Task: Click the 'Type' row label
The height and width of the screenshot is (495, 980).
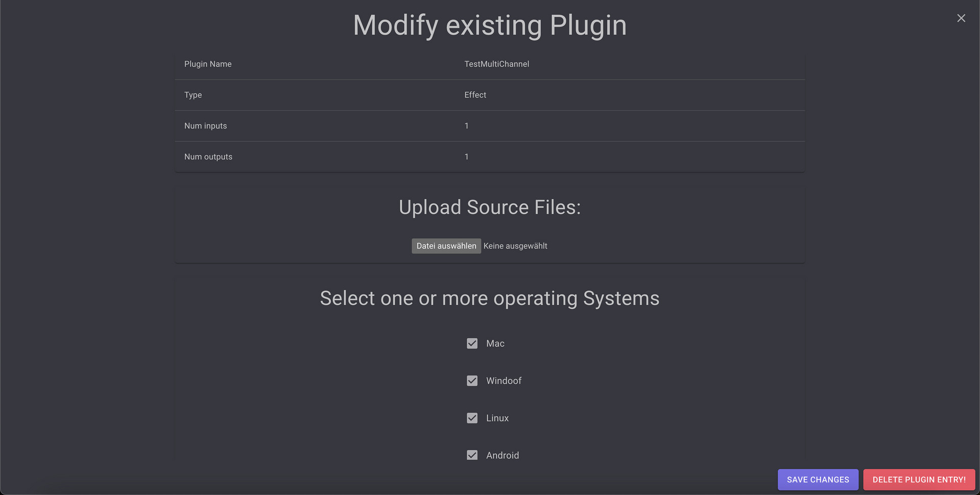Action: [193, 95]
